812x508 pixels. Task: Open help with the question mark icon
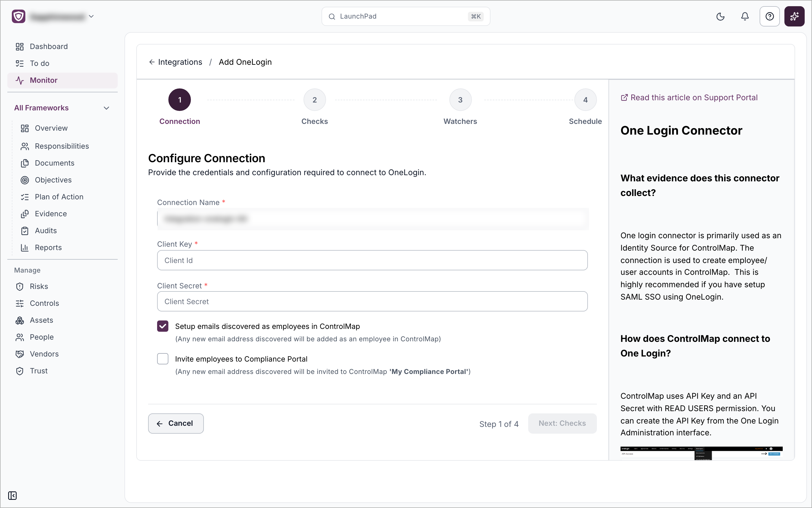coord(769,16)
